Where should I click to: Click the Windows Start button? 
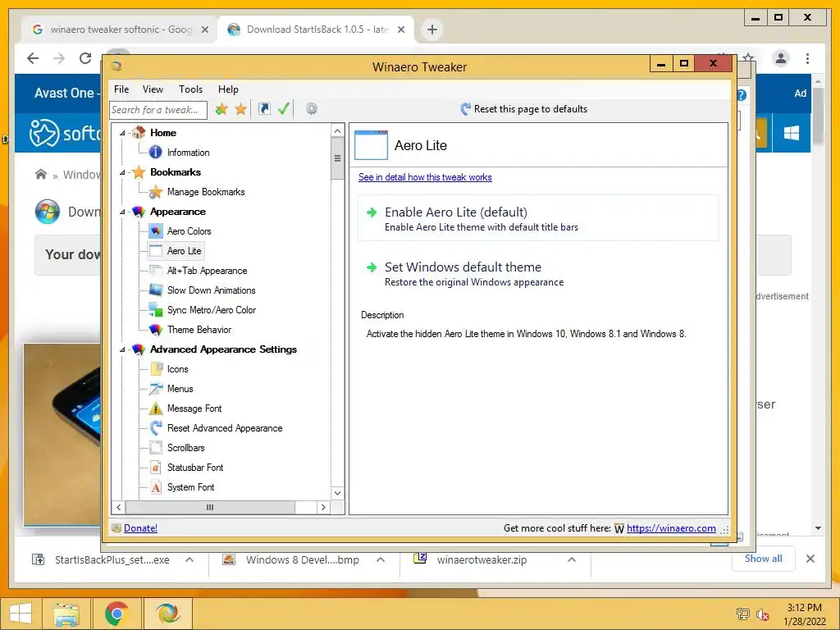tap(21, 614)
